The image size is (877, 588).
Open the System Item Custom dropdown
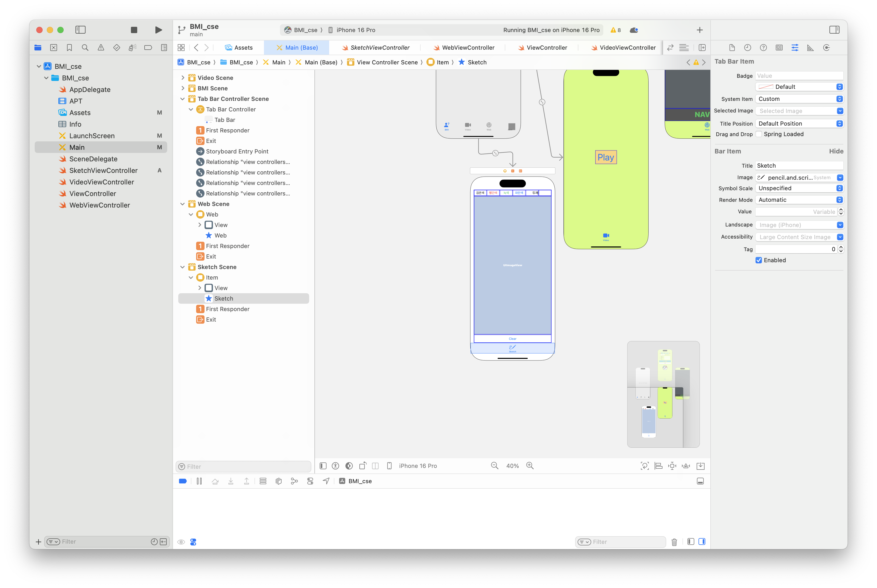(799, 99)
